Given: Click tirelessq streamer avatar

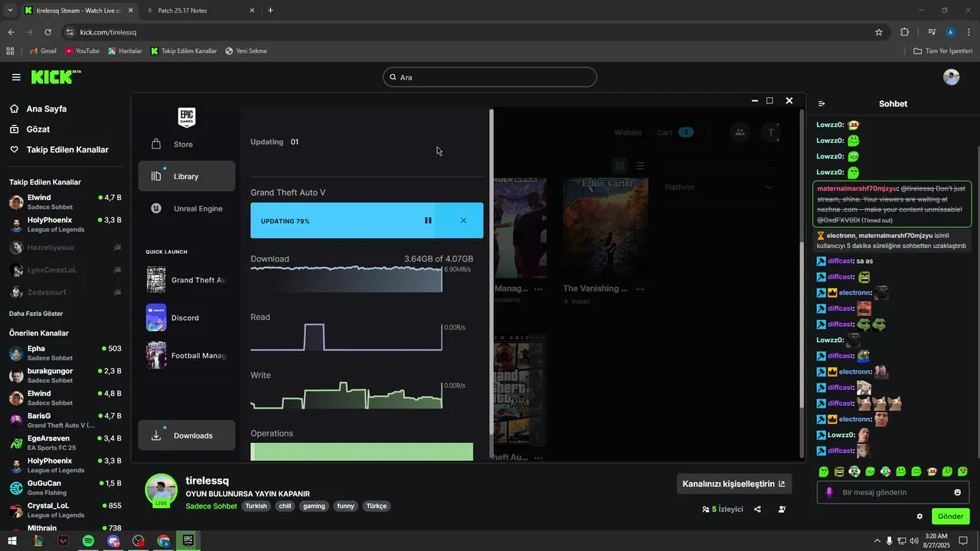Looking at the screenshot, I should pos(162,491).
